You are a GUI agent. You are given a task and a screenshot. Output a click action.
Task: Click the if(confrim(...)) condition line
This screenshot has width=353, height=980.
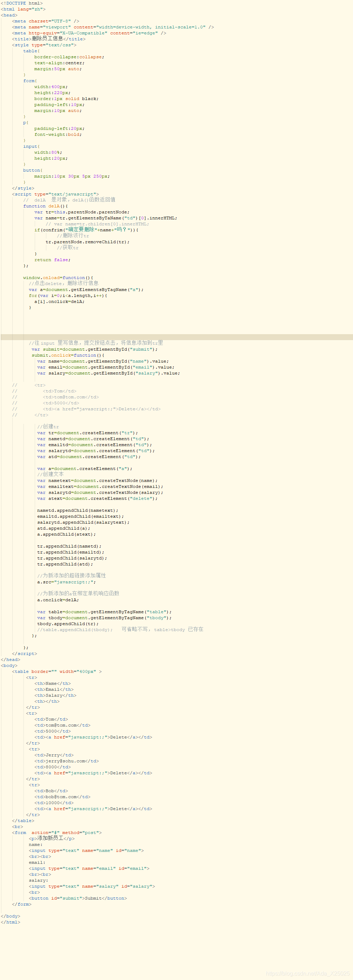pos(87,230)
